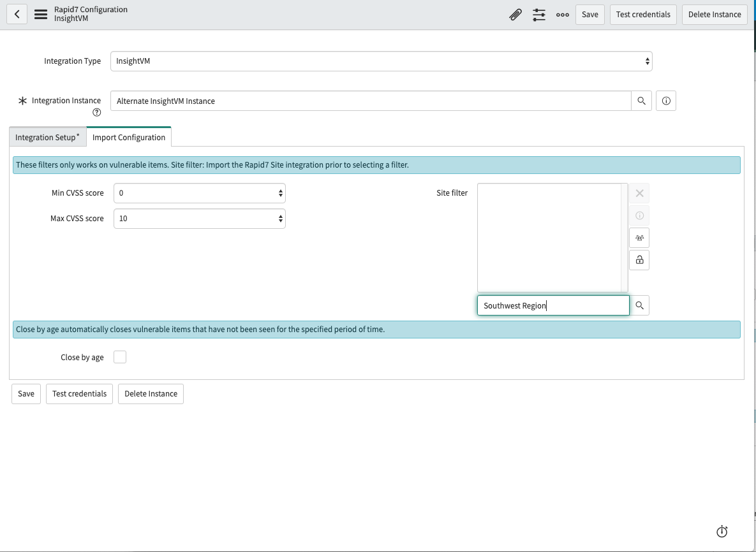
Task: Click the 'Integration Instance' label
Action: [66, 100]
